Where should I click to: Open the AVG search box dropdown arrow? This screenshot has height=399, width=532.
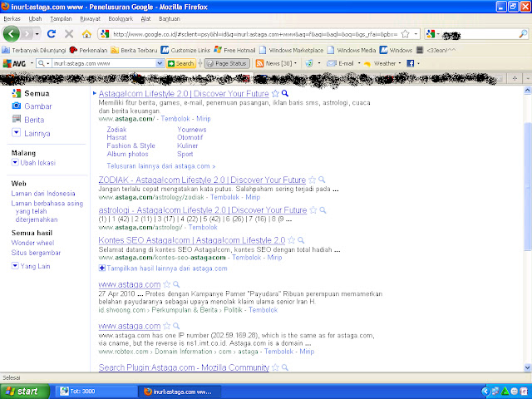pos(160,63)
